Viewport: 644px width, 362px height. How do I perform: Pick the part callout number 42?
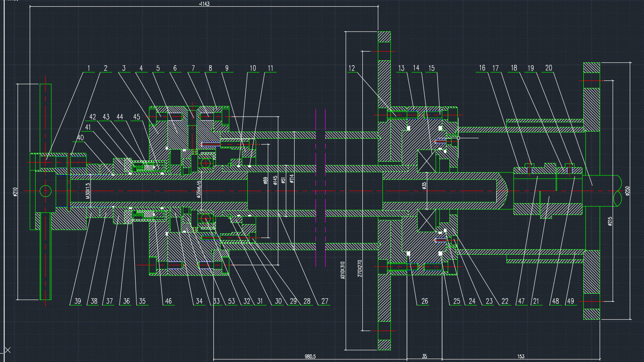click(93, 117)
